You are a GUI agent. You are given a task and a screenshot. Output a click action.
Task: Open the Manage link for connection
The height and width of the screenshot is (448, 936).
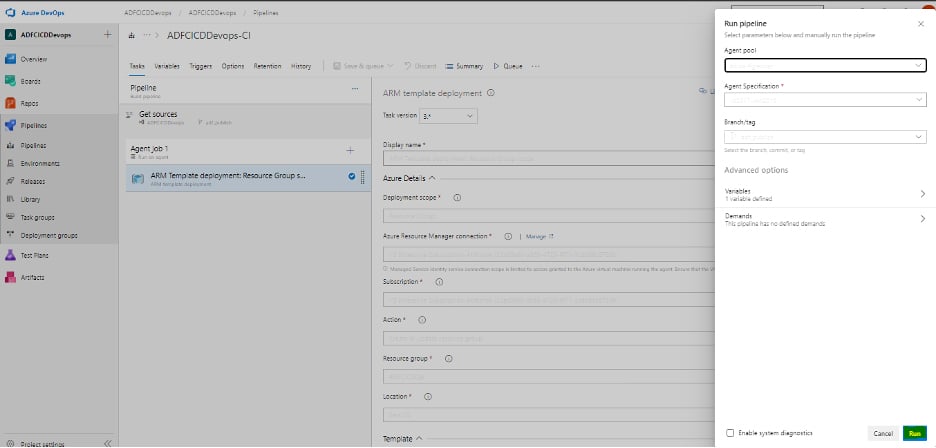(x=540, y=237)
